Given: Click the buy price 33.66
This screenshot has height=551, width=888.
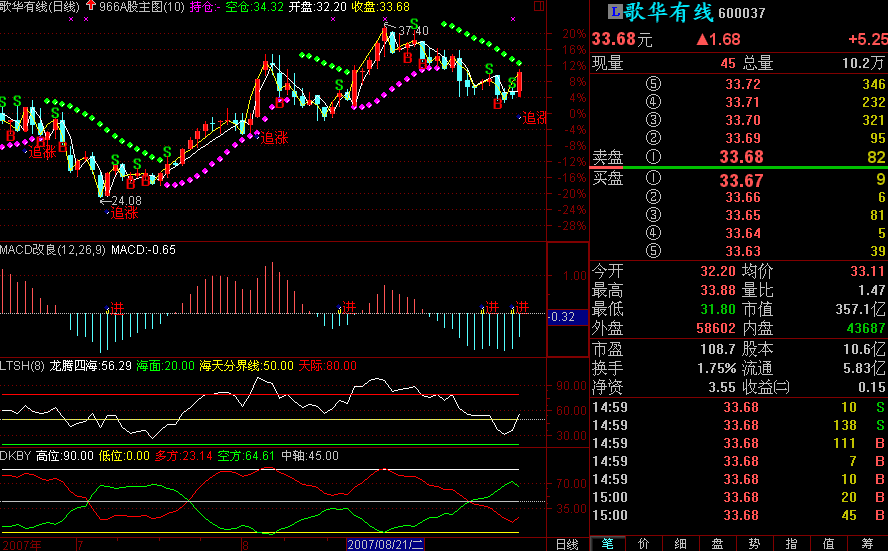Looking at the screenshot, I should (742, 197).
